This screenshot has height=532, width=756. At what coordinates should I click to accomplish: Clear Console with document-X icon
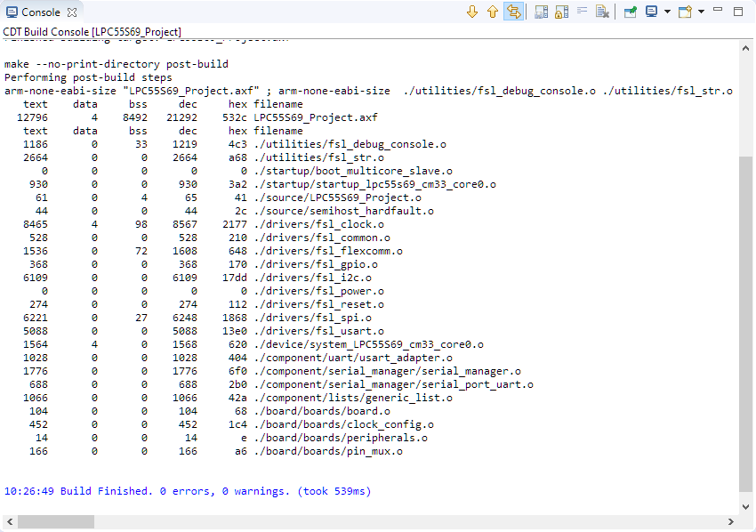(x=602, y=12)
